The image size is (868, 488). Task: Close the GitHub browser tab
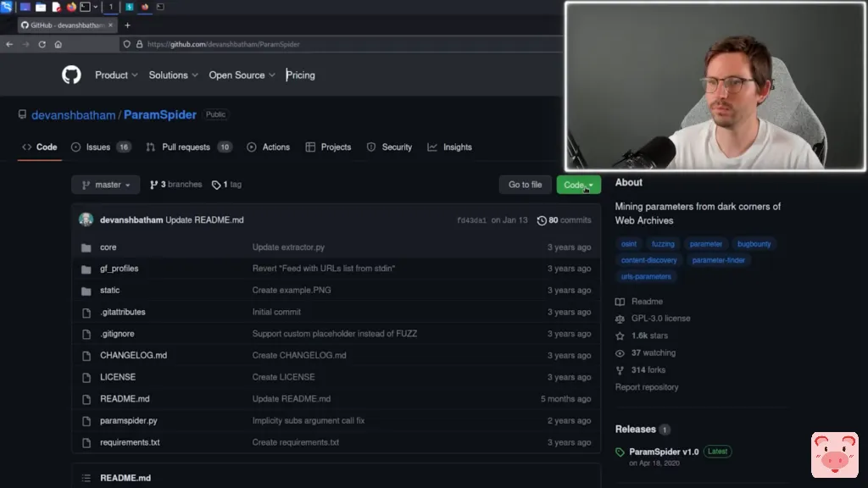click(110, 25)
